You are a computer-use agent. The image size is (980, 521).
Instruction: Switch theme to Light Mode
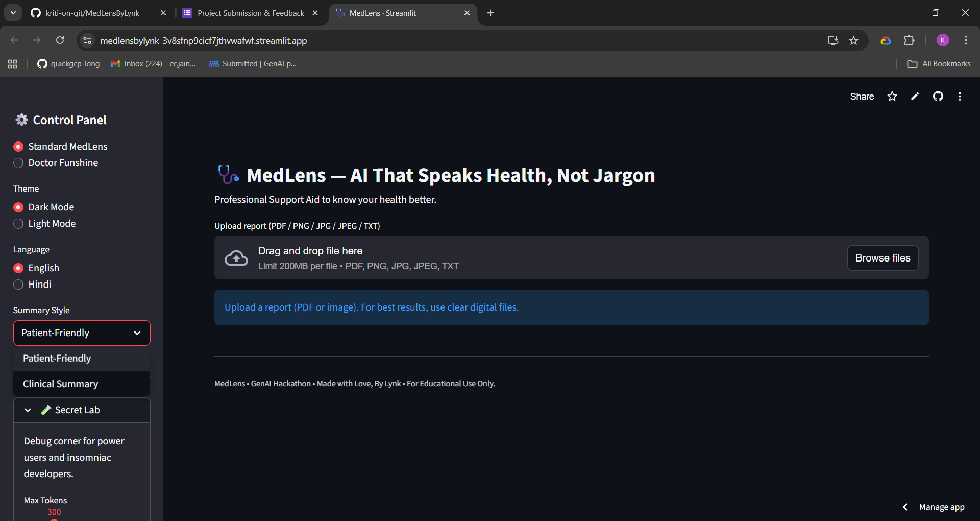tap(19, 224)
